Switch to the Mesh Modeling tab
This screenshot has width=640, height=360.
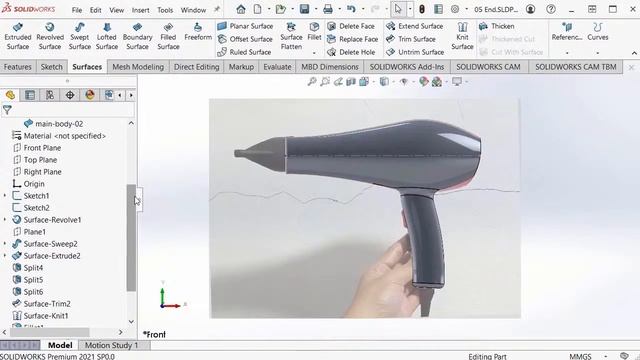138,67
